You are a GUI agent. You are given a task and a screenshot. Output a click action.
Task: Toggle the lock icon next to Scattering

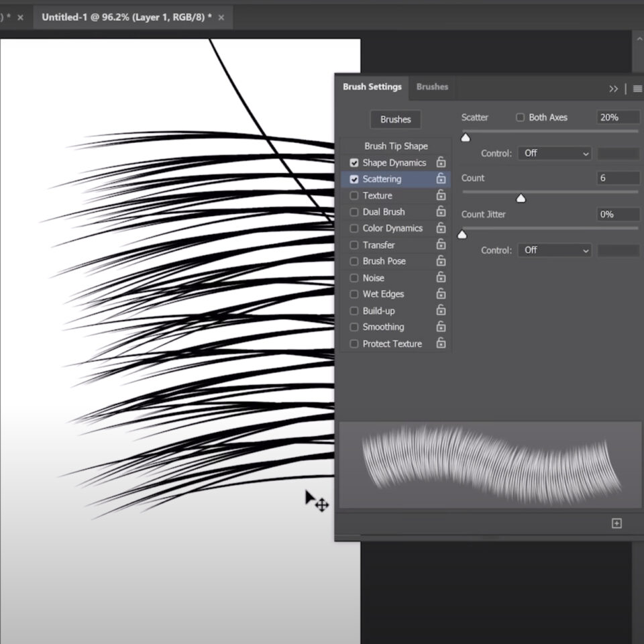click(x=441, y=179)
